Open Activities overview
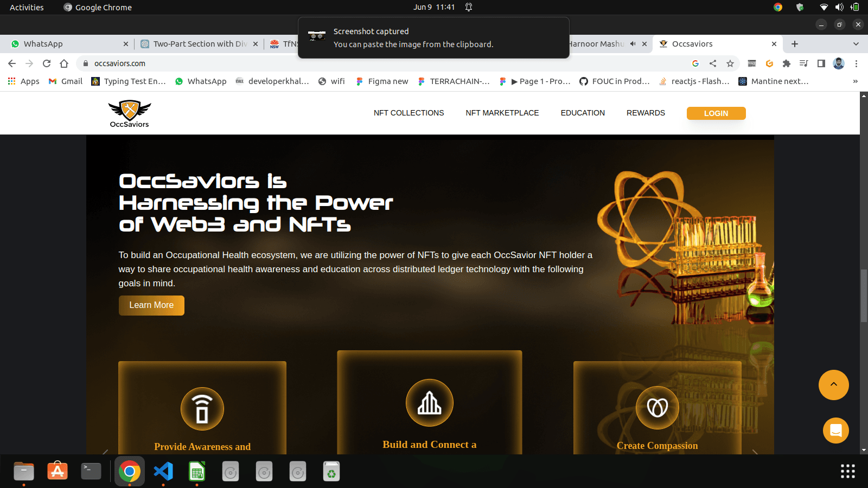 coord(27,7)
